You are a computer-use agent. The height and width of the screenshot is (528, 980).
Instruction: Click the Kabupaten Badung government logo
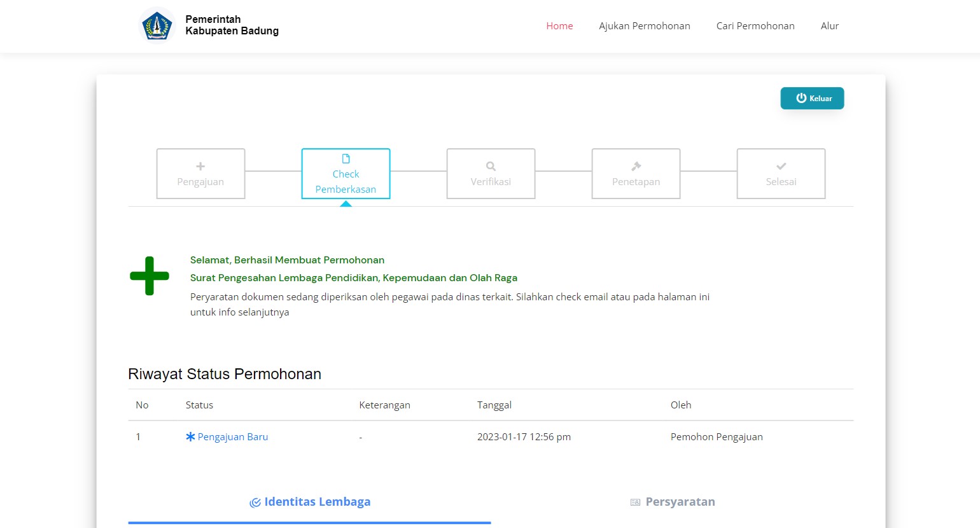[157, 25]
